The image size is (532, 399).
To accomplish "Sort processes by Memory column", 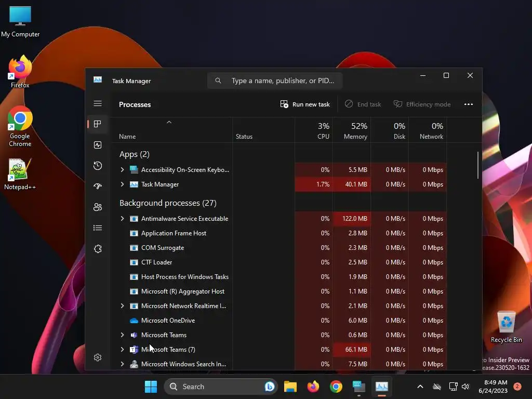I will click(352, 130).
